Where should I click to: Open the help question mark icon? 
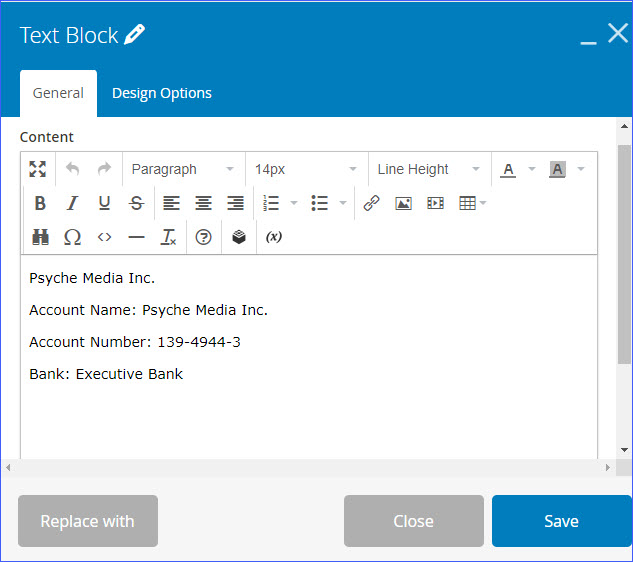[x=203, y=237]
